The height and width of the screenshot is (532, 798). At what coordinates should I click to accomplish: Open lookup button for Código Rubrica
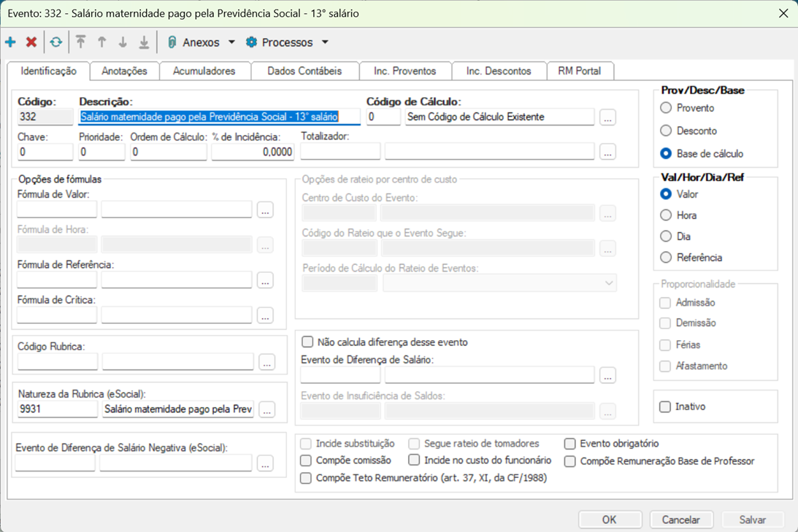(x=266, y=362)
